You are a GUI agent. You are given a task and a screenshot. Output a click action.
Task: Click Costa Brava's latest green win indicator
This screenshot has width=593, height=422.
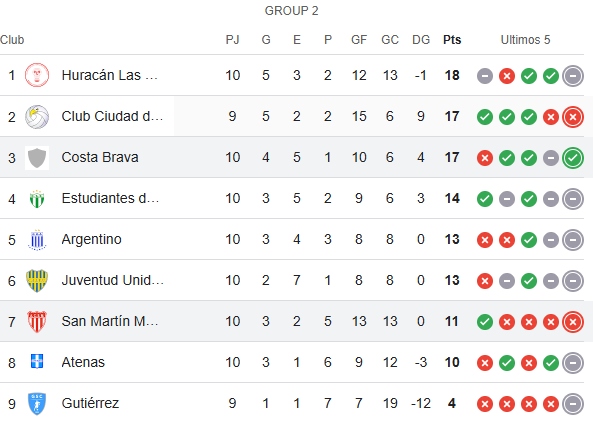tap(573, 158)
